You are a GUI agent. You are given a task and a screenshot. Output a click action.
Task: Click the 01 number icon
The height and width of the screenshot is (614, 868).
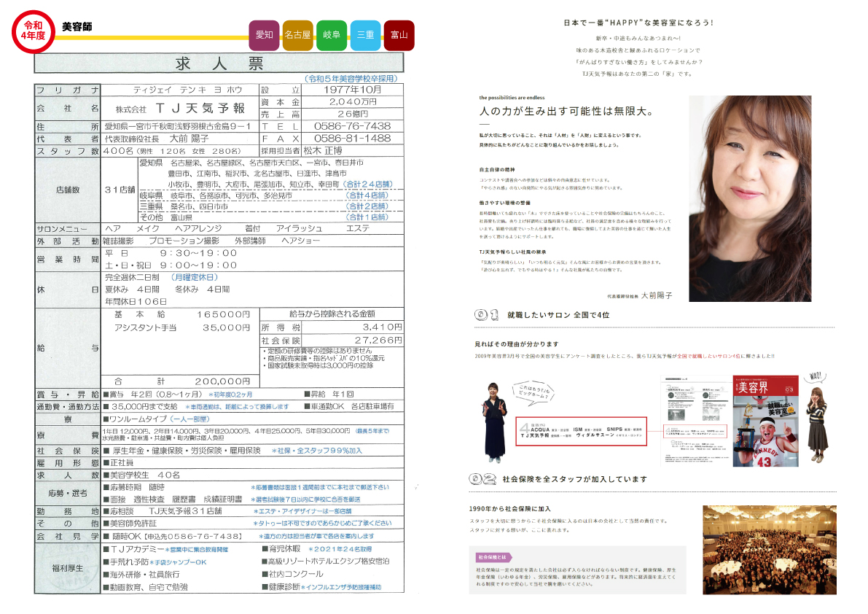tap(487, 315)
